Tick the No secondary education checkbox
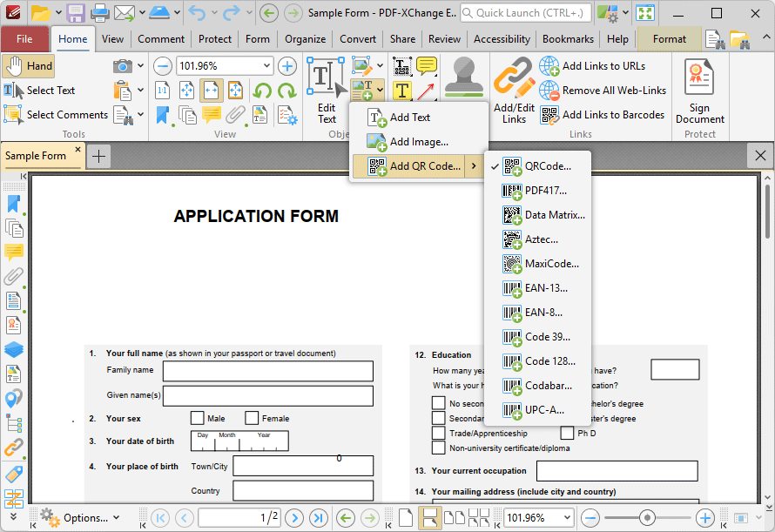Screen dimensions: 775x532 (x=438, y=403)
